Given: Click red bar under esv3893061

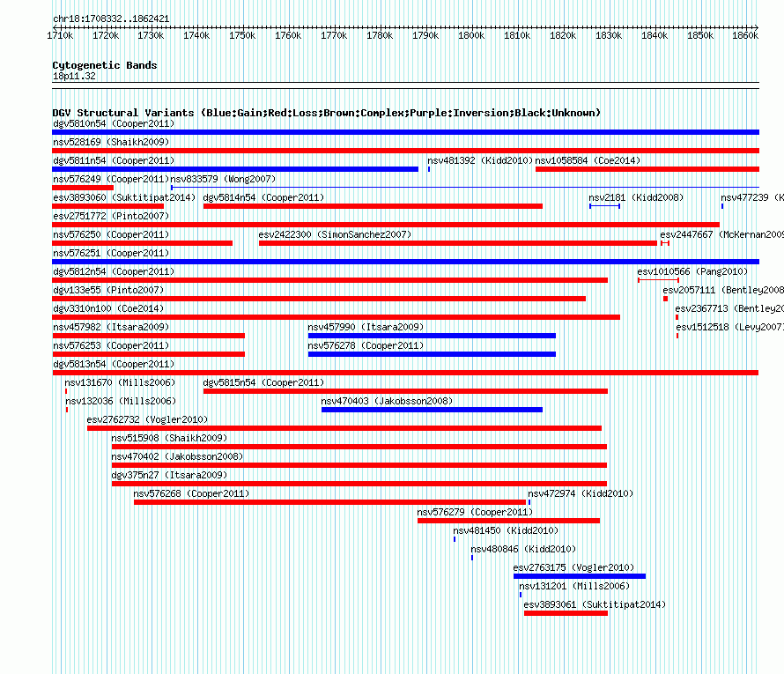Looking at the screenshot, I should point(566,613).
